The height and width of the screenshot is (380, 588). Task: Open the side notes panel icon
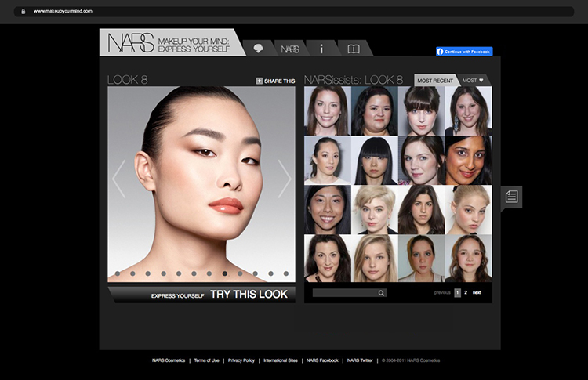click(x=512, y=197)
